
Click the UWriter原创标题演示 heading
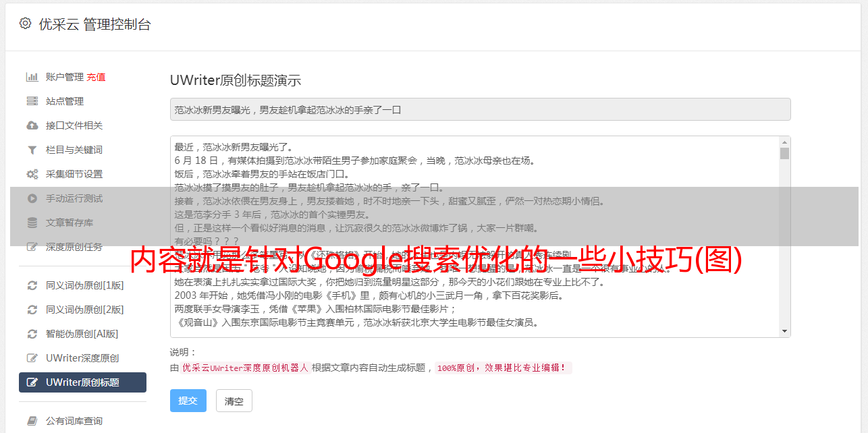tap(236, 80)
